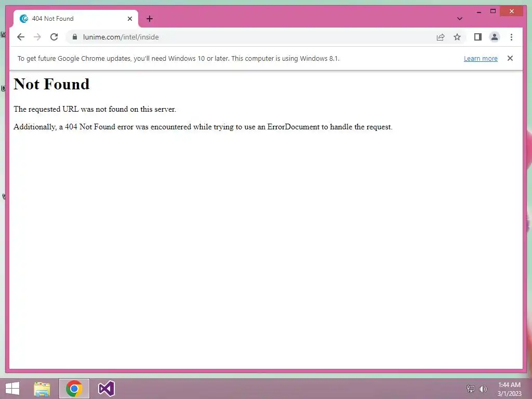
Task: Open the Windows Start menu
Action: (x=12, y=389)
